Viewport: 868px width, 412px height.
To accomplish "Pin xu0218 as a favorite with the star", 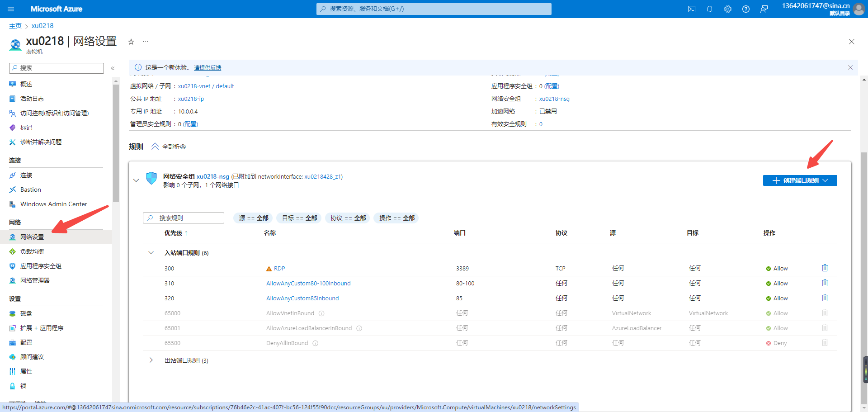I will [131, 42].
